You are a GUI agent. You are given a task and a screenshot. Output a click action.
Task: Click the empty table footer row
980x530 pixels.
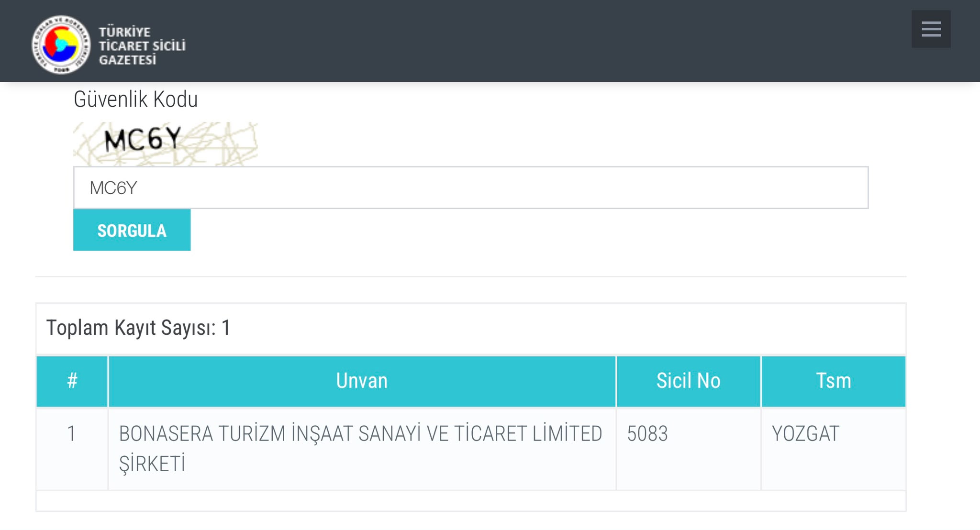click(x=471, y=501)
